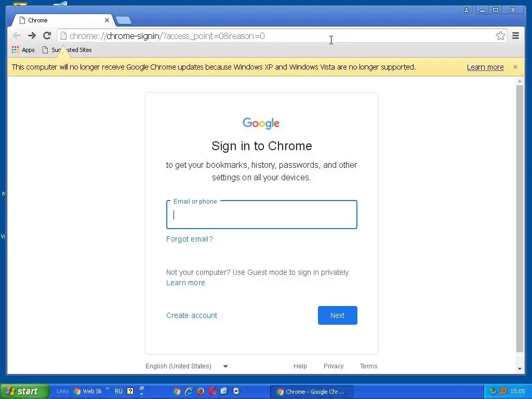The image size is (532, 399).
Task: Click the page scrollbar up arrow
Action: (x=520, y=82)
